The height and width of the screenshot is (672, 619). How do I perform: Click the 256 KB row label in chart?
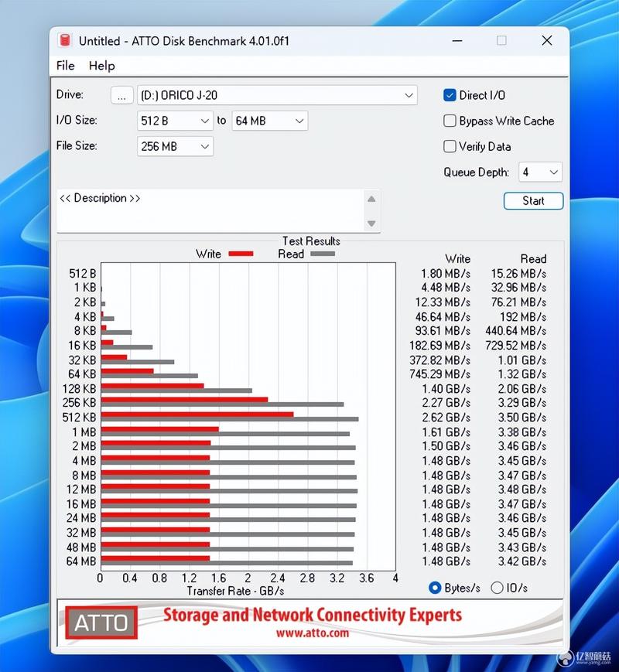coord(80,403)
